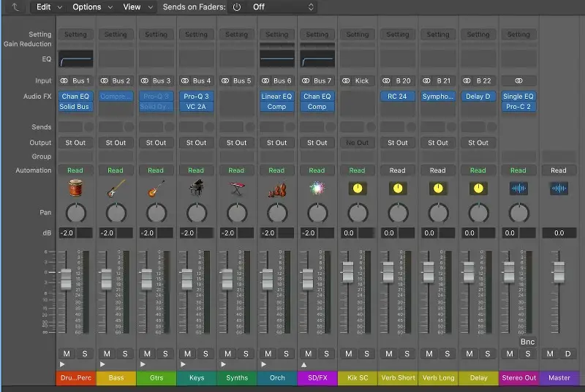Click the dB value field on Delay channel
Image resolution: width=585 pixels, height=392 pixels.
(469, 233)
